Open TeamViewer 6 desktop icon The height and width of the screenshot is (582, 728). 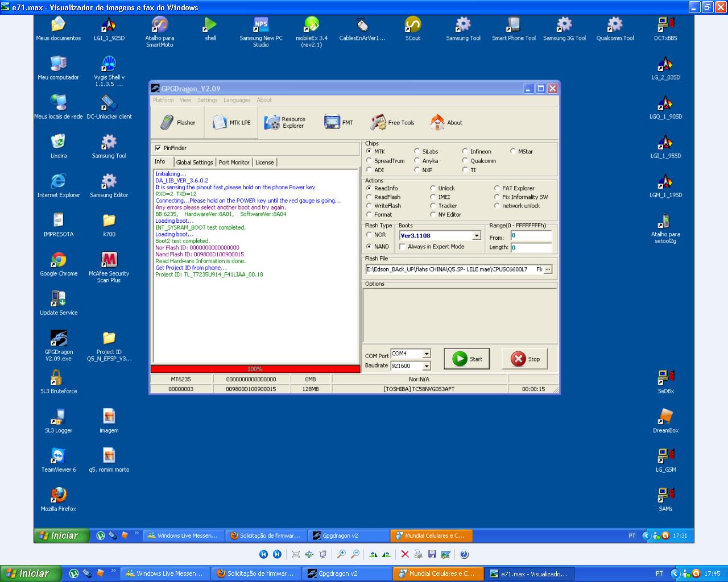tap(59, 460)
